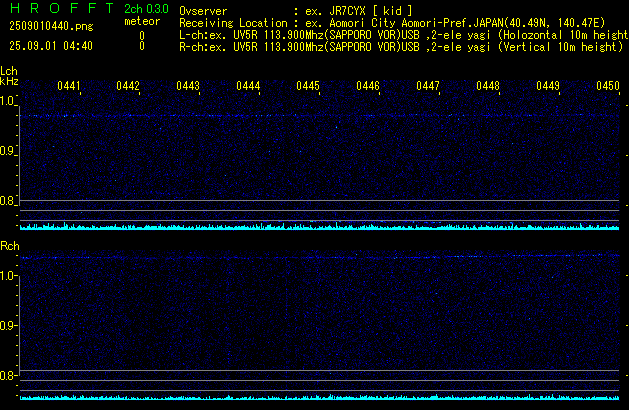Click the Rch 0.8 frequency label
The height and width of the screenshot is (410, 629).
(x=7, y=375)
